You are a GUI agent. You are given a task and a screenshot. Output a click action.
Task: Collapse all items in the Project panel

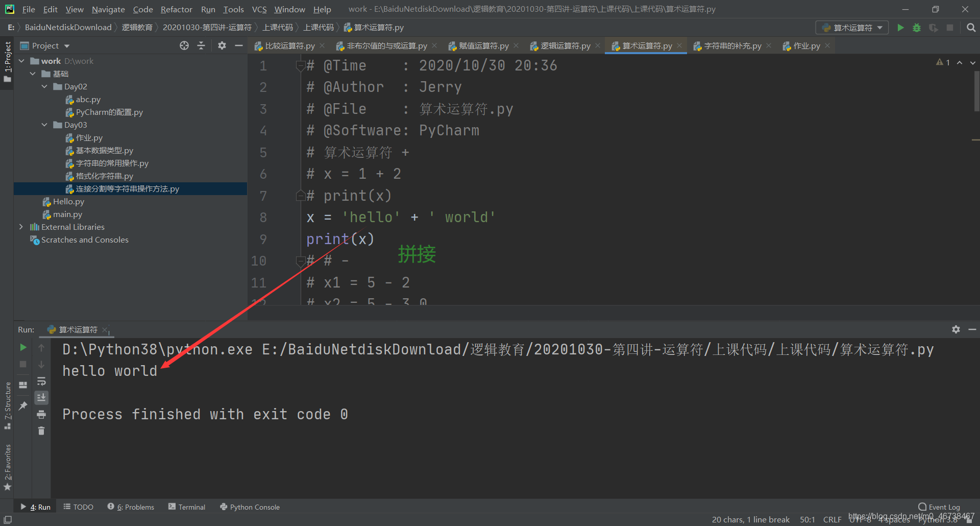click(201, 45)
